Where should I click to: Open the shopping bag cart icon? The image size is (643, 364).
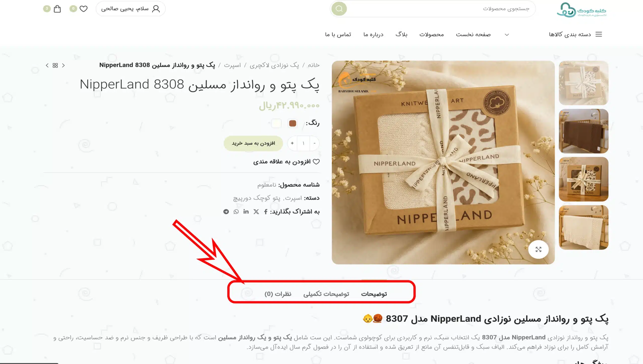pyautogui.click(x=57, y=9)
